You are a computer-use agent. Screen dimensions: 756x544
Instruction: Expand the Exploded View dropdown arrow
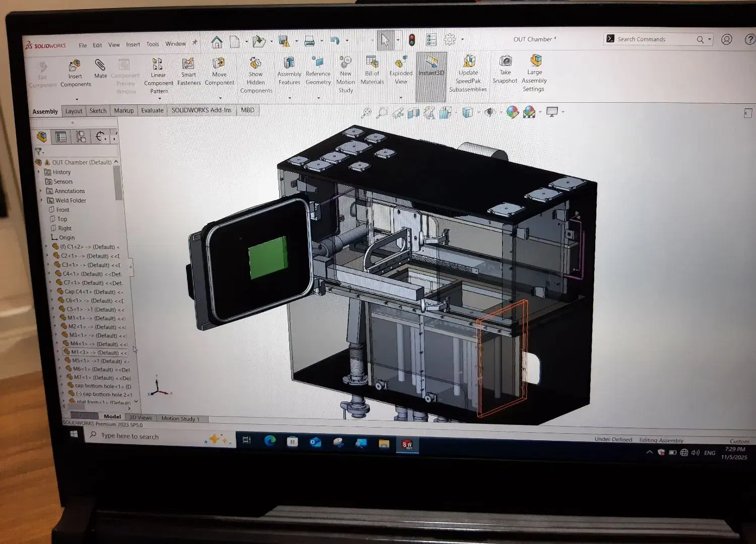coord(401,97)
